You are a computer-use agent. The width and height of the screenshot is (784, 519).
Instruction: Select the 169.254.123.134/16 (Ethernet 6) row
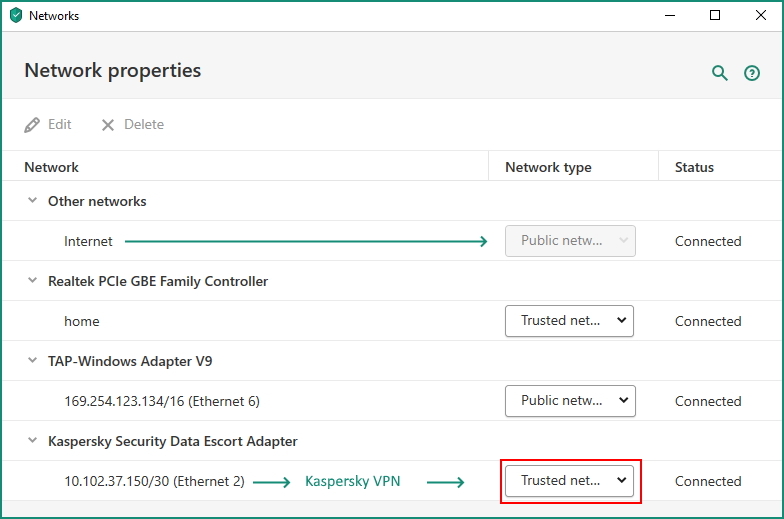pyautogui.click(x=162, y=401)
